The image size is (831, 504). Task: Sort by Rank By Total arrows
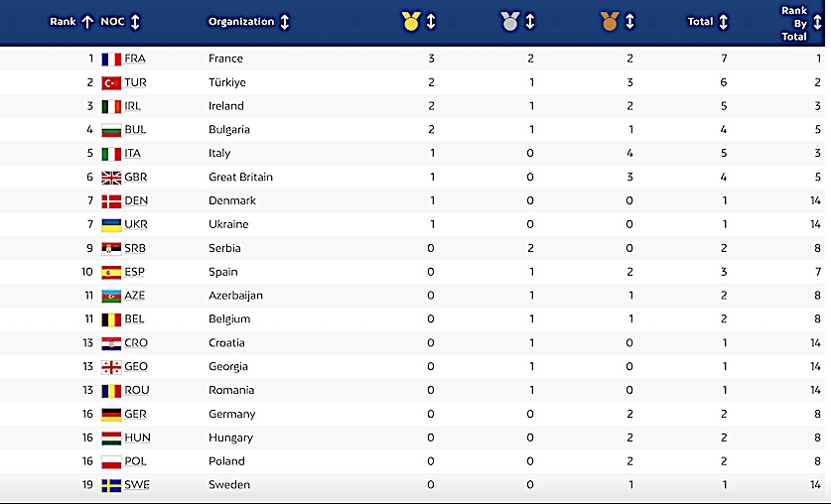point(818,22)
